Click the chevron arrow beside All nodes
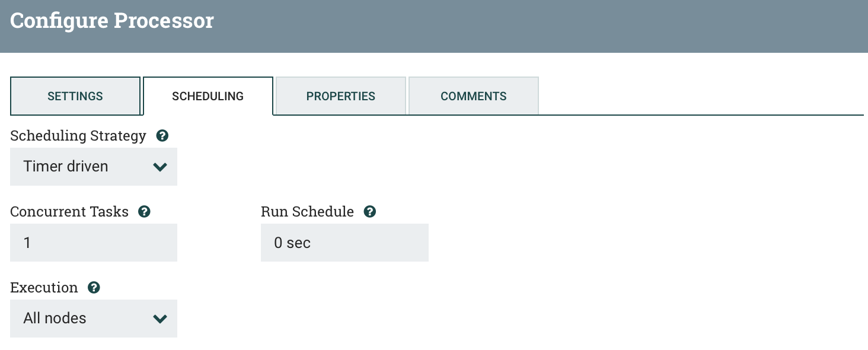Viewport: 868px width, 350px height. [160, 319]
